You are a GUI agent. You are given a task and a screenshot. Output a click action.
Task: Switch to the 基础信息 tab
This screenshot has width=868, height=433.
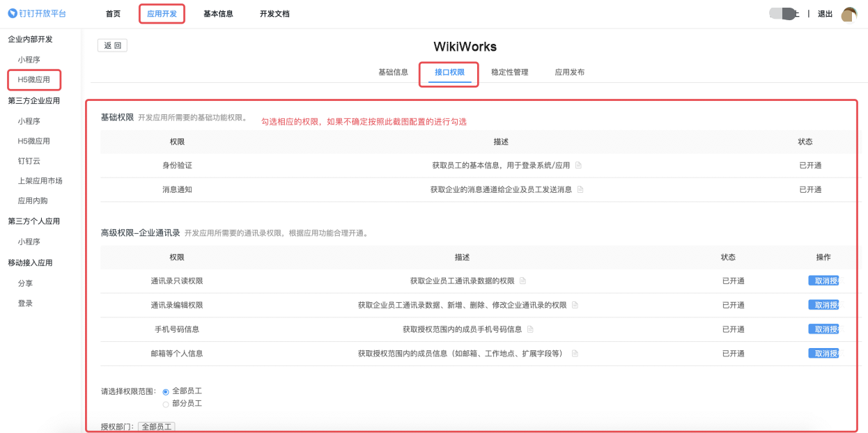click(393, 72)
